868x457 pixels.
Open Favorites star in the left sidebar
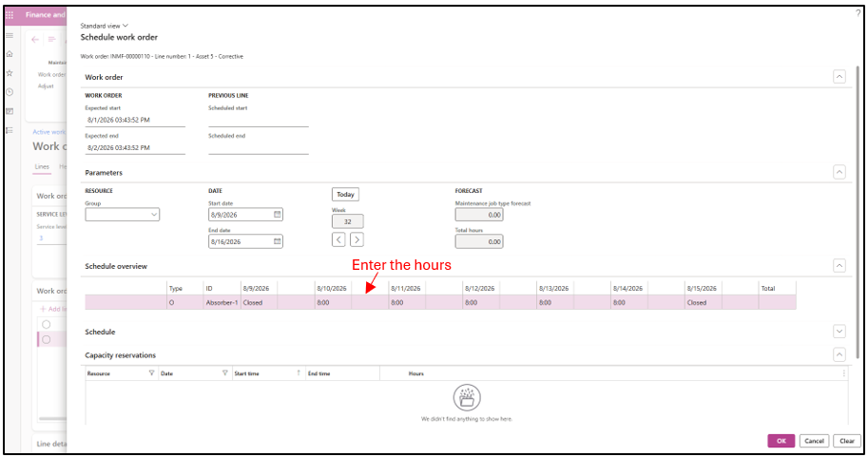tap(10, 73)
